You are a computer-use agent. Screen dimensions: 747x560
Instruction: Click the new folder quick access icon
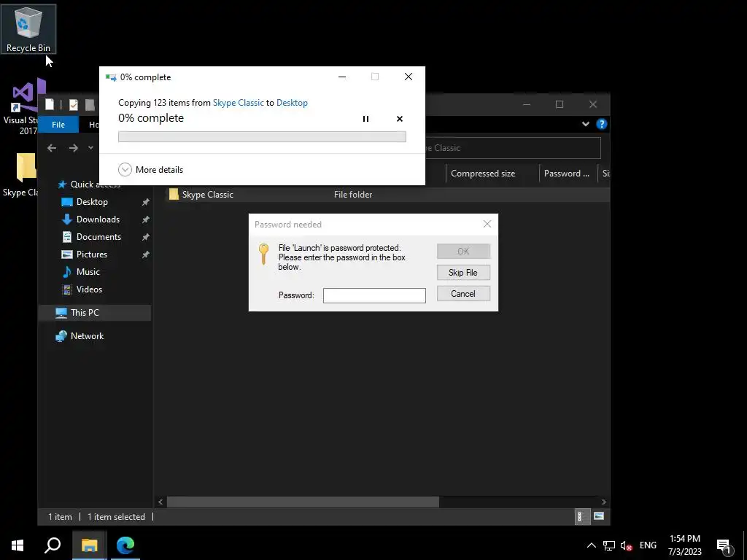click(90, 104)
